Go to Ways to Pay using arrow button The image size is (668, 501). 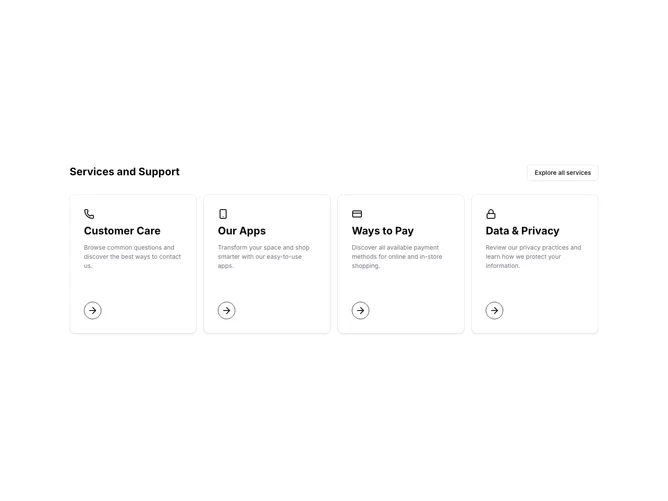coord(360,311)
